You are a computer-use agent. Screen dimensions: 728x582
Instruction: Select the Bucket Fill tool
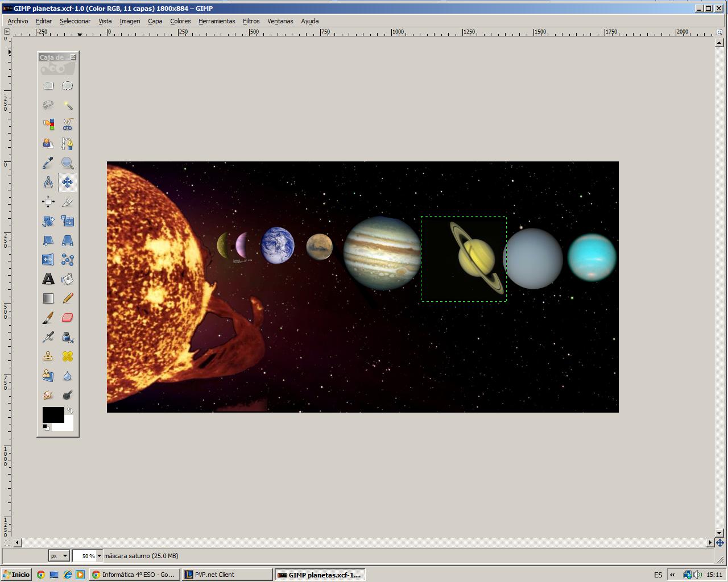point(68,278)
